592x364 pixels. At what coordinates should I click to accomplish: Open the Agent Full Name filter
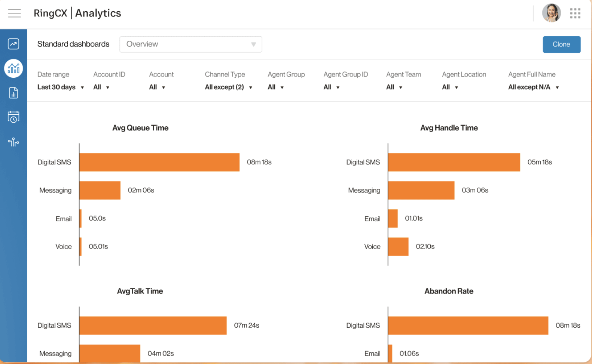(533, 87)
